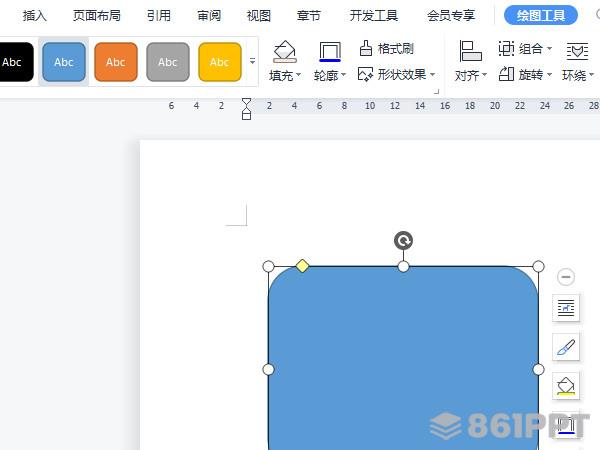Click the top-middle resize handle of the shape
The width and height of the screenshot is (600, 450).
pos(403,266)
